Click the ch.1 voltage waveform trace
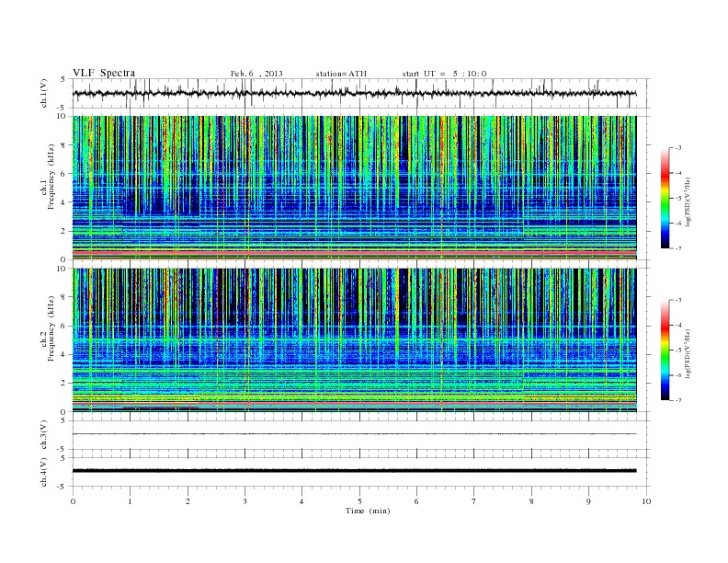The height and width of the screenshot is (563, 728). 354,94
